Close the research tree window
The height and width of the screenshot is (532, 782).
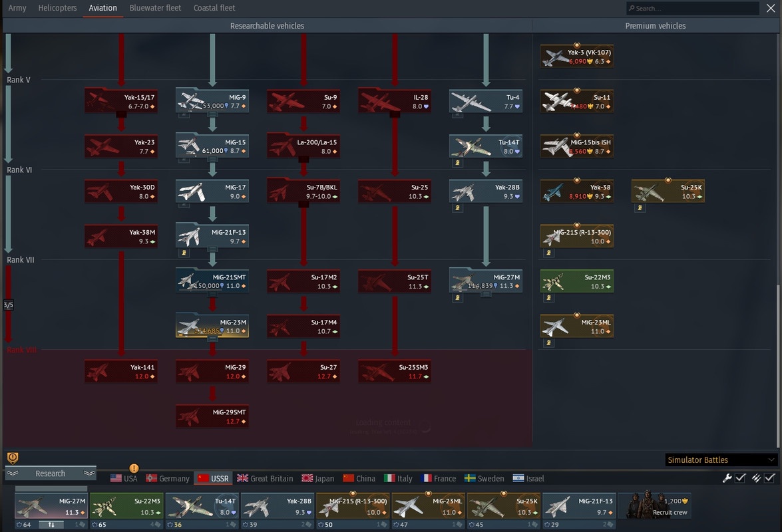pyautogui.click(x=771, y=8)
